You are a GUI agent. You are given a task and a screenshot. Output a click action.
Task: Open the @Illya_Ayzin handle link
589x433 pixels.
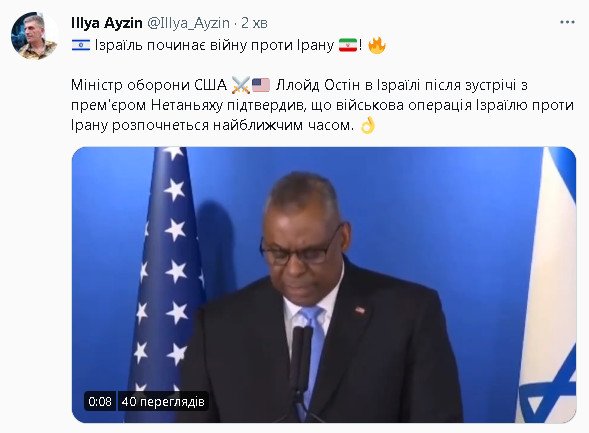tap(188, 23)
